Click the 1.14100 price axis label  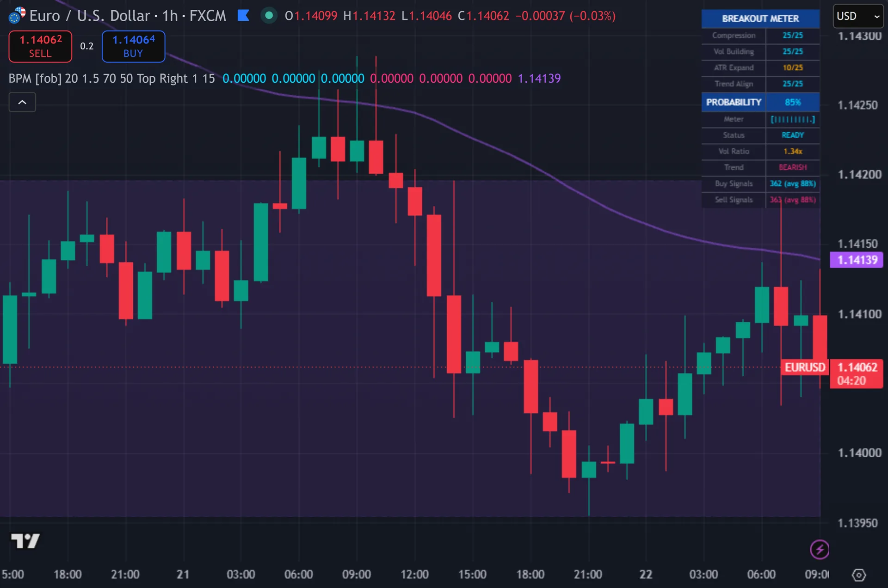[x=859, y=314]
